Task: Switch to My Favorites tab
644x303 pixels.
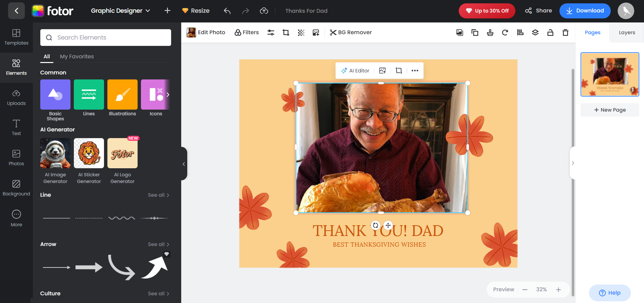Action: [x=77, y=57]
